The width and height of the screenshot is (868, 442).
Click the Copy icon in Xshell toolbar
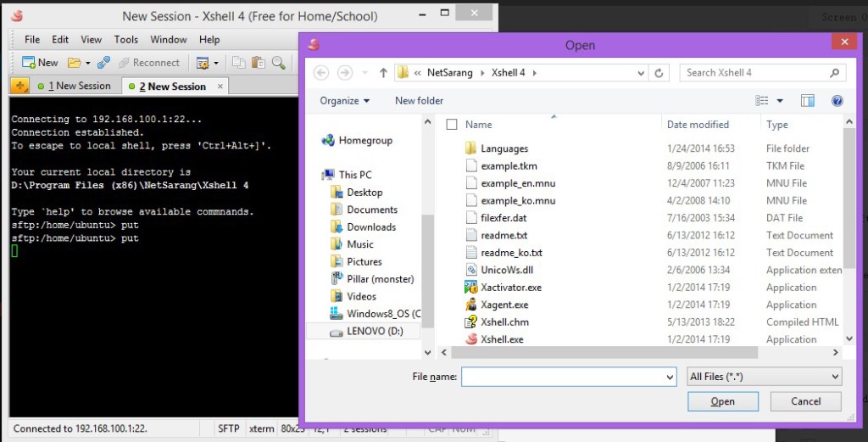pos(238,63)
